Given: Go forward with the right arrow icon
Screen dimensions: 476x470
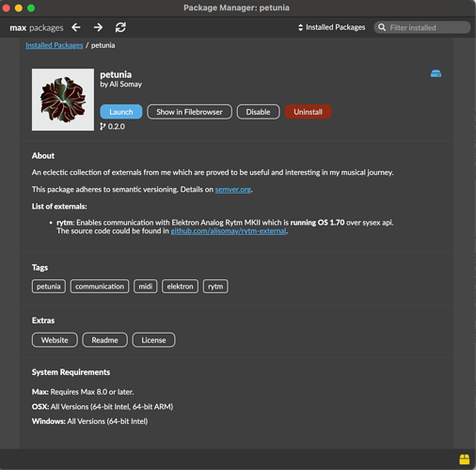Looking at the screenshot, I should pyautogui.click(x=98, y=27).
